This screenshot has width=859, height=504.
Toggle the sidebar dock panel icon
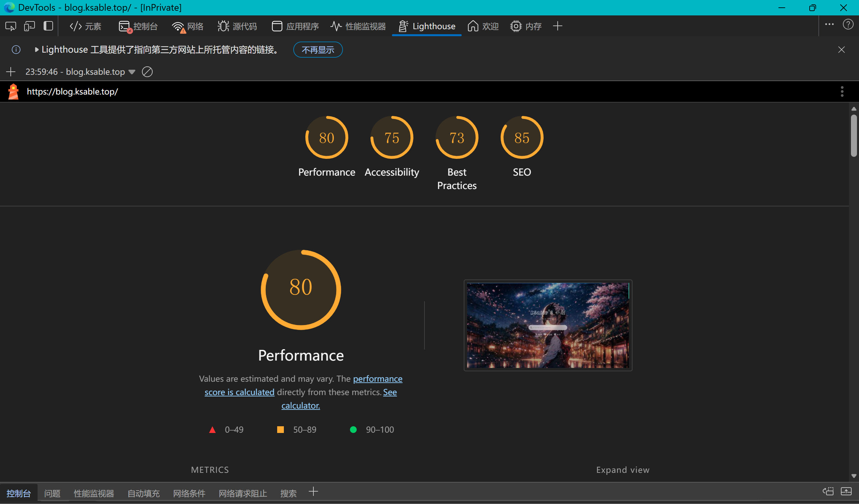[48, 26]
